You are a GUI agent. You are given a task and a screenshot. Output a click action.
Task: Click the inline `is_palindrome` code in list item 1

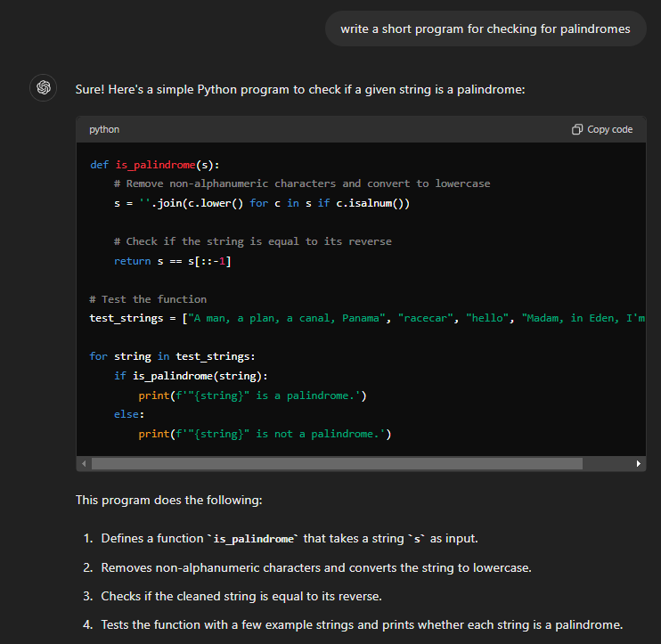click(253, 539)
